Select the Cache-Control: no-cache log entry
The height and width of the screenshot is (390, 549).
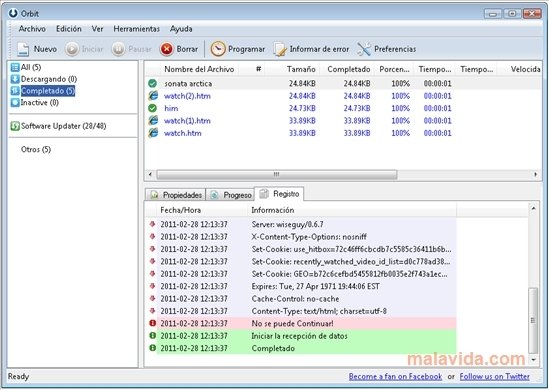point(295,299)
